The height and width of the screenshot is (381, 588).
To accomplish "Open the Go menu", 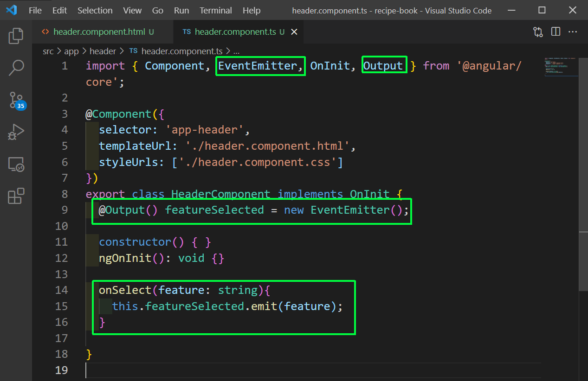I will click(158, 10).
